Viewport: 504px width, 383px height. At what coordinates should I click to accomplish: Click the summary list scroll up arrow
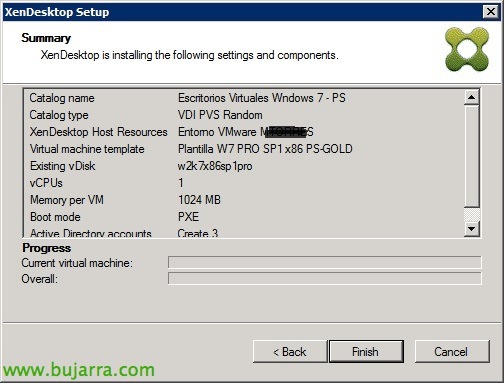pyautogui.click(x=471, y=97)
